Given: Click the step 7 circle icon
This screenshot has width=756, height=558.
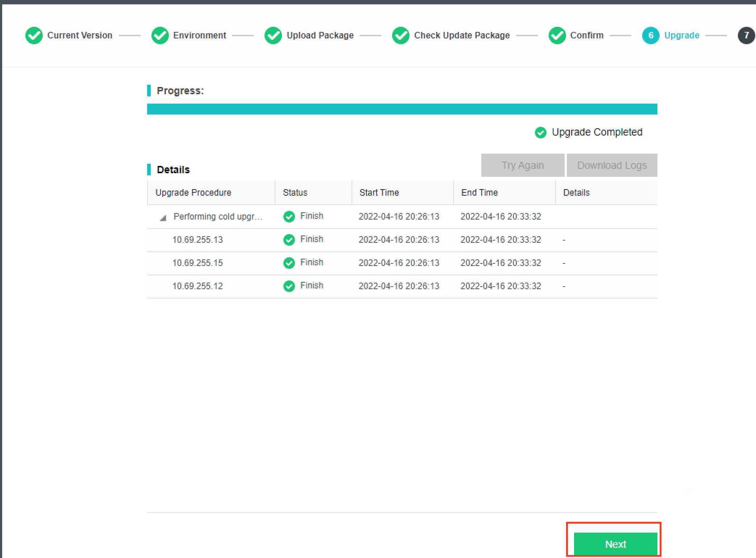Looking at the screenshot, I should (x=747, y=36).
